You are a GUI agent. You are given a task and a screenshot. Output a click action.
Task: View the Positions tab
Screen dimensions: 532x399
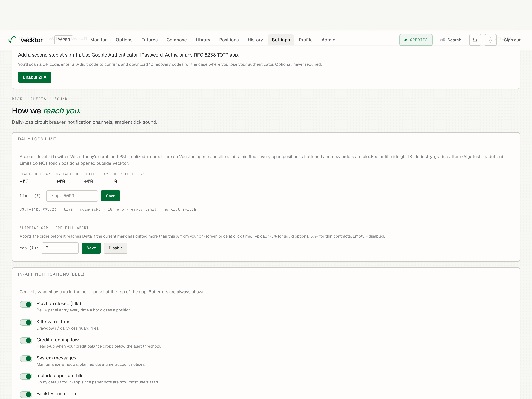pyautogui.click(x=229, y=40)
